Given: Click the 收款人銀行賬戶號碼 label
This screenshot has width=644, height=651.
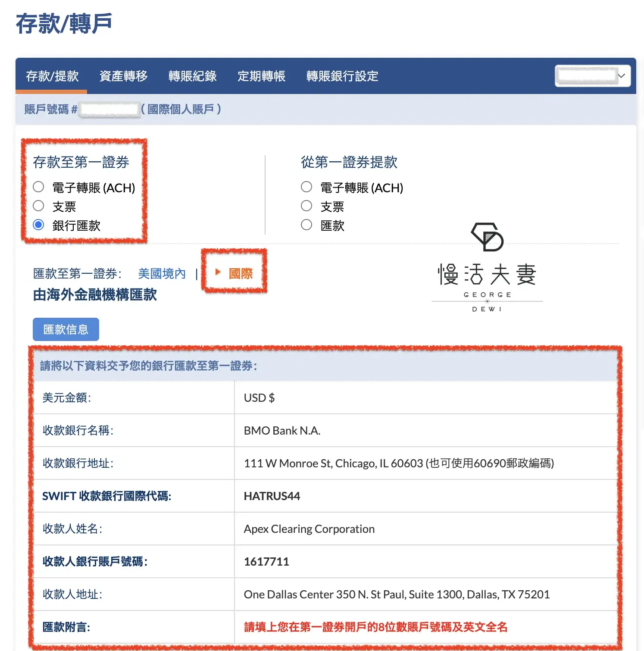Looking at the screenshot, I should [x=95, y=562].
